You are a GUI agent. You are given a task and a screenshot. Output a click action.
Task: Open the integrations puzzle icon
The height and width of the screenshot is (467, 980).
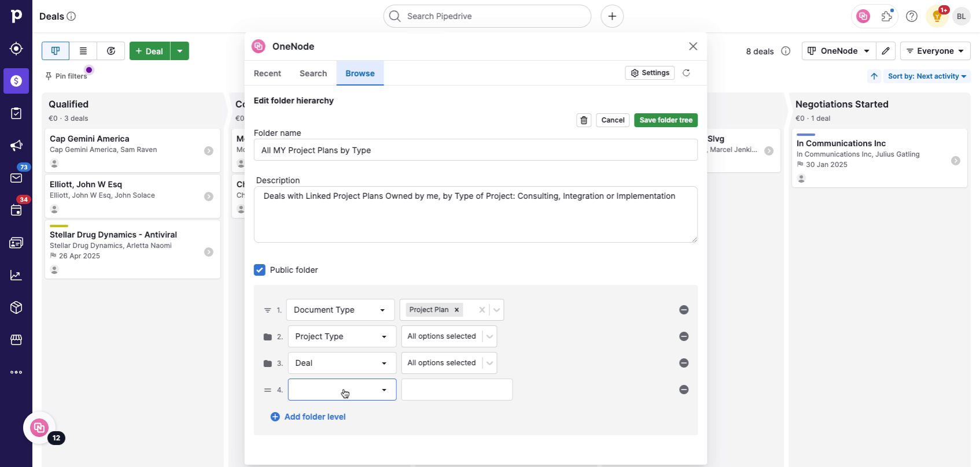coord(887,16)
